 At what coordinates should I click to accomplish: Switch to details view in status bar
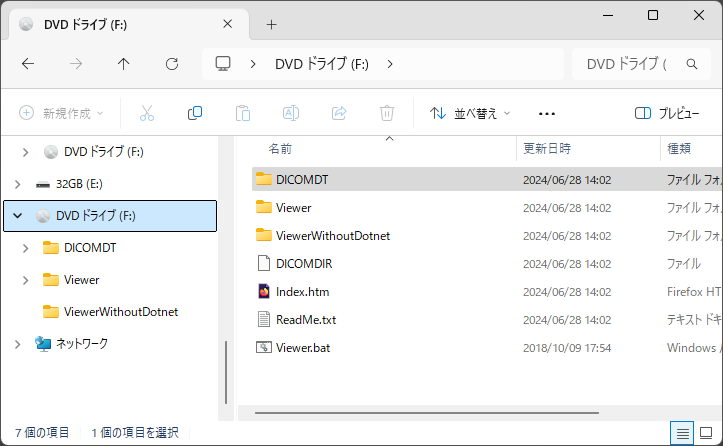pyautogui.click(x=682, y=433)
